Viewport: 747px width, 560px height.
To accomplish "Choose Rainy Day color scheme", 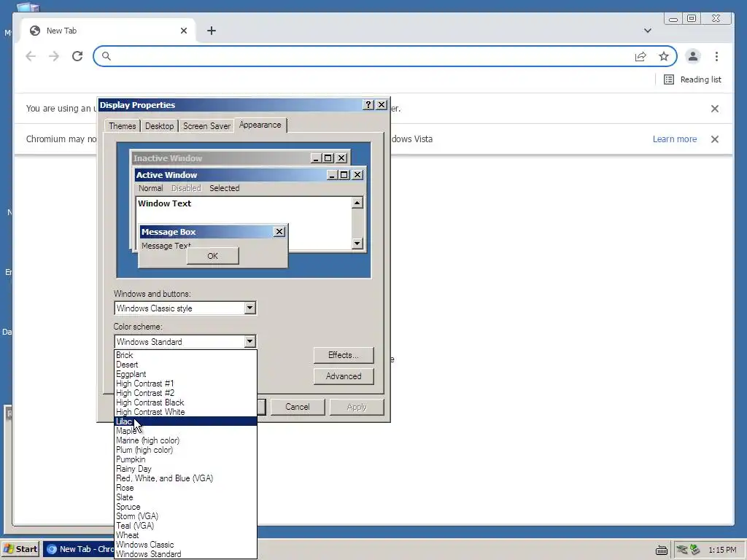I will point(186,469).
